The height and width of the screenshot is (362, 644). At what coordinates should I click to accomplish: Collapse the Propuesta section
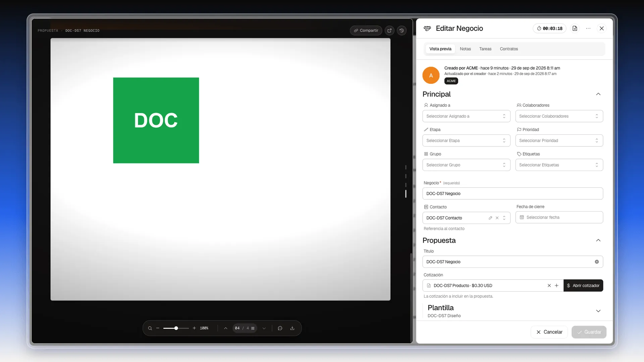[x=598, y=240]
